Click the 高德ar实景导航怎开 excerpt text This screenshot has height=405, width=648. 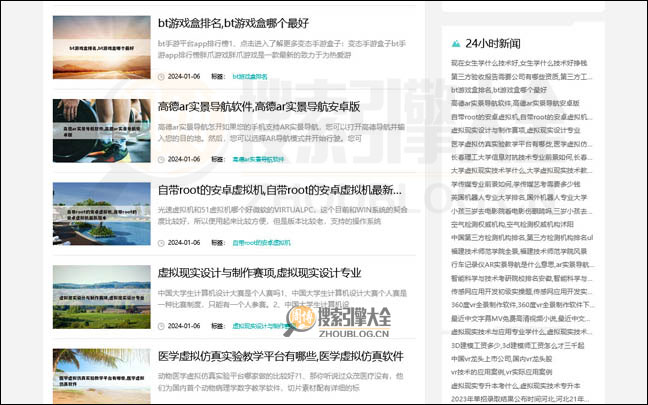tap(281, 133)
